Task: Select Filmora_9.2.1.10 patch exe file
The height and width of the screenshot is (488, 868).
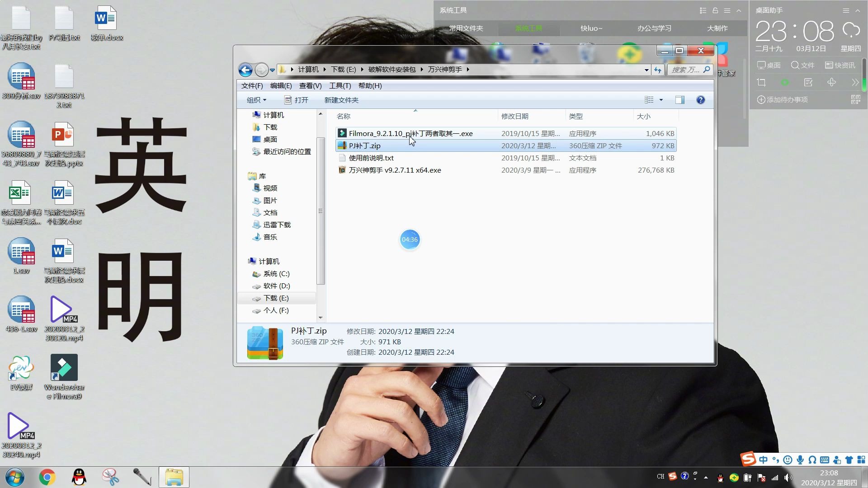Action: pyautogui.click(x=505, y=133)
